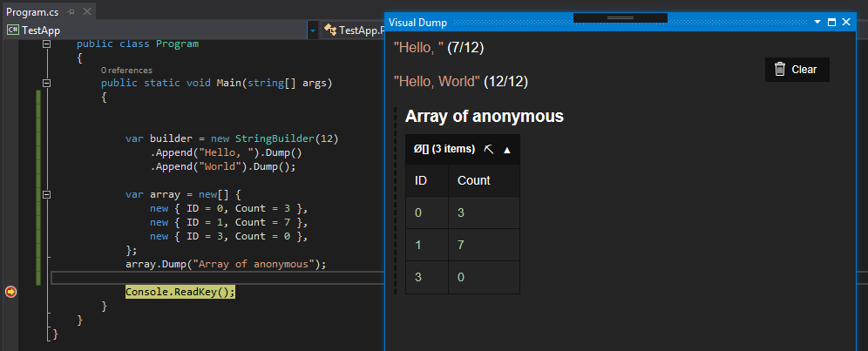Click the Clear button in Visual Dump
Viewport: 868px width, 351px height.
(x=797, y=70)
